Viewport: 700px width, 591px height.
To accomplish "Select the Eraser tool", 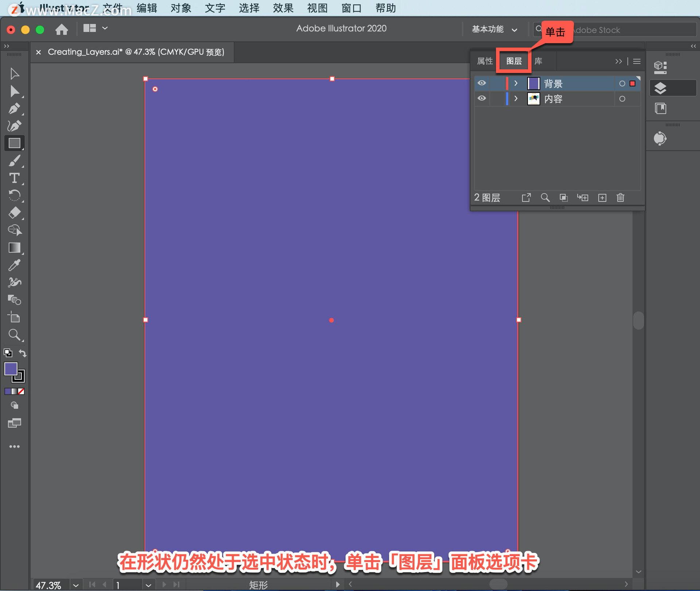I will 14,213.
